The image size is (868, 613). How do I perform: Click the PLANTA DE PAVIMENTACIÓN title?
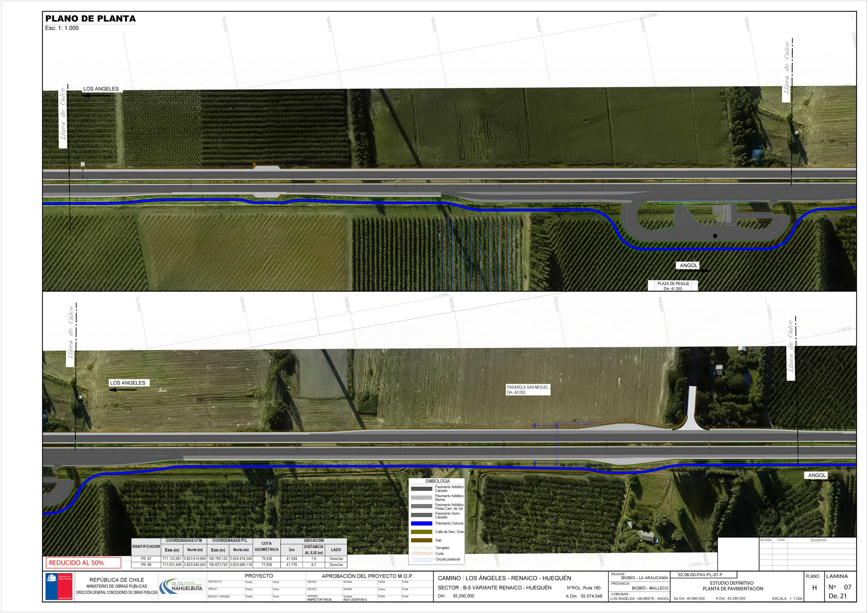pos(732,589)
